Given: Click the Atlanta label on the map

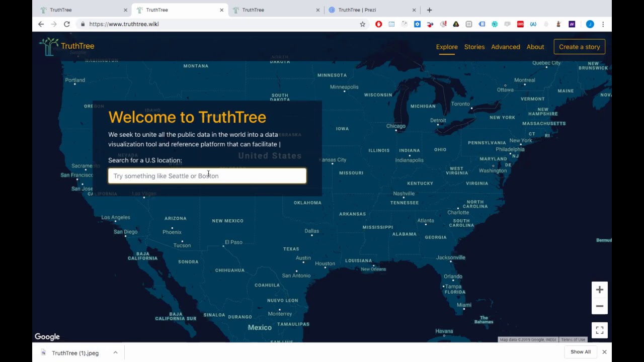Looking at the screenshot, I should tap(425, 221).
